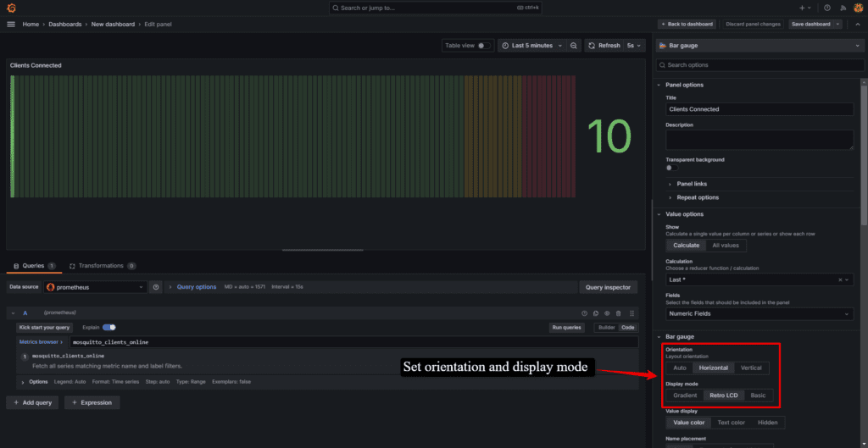Viewport: 868px width, 448px height.
Task: Enable the Transparent background switch
Action: tap(671, 168)
